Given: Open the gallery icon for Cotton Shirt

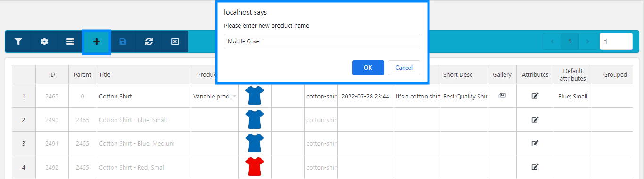Looking at the screenshot, I should (x=502, y=96).
